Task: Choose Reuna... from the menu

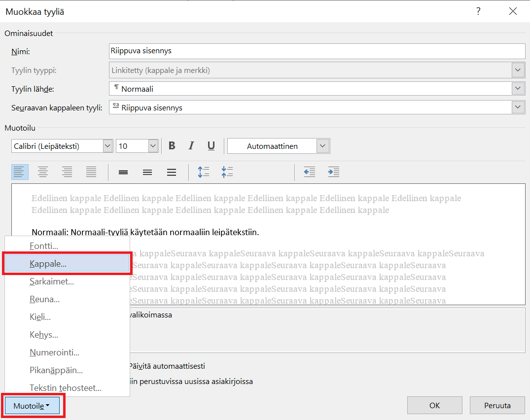Action: click(67, 299)
